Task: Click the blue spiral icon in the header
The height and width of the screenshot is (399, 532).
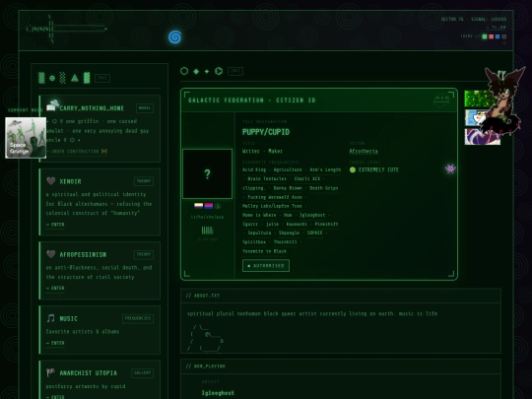Action: coord(175,37)
